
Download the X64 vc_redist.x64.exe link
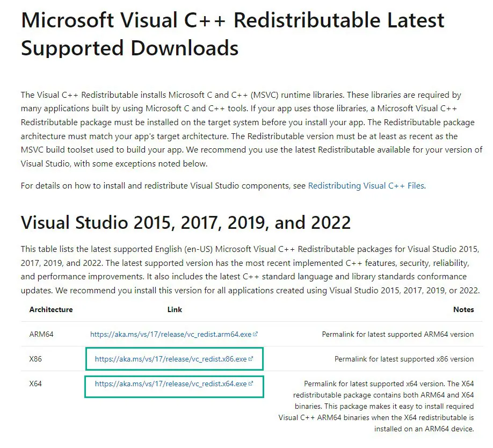click(171, 384)
